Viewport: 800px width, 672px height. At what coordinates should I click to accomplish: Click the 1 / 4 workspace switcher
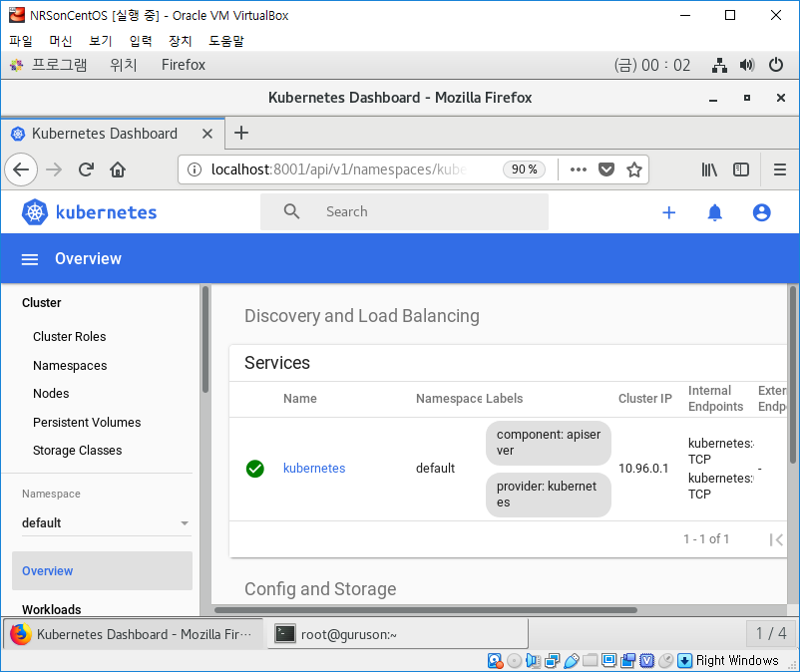(771, 634)
